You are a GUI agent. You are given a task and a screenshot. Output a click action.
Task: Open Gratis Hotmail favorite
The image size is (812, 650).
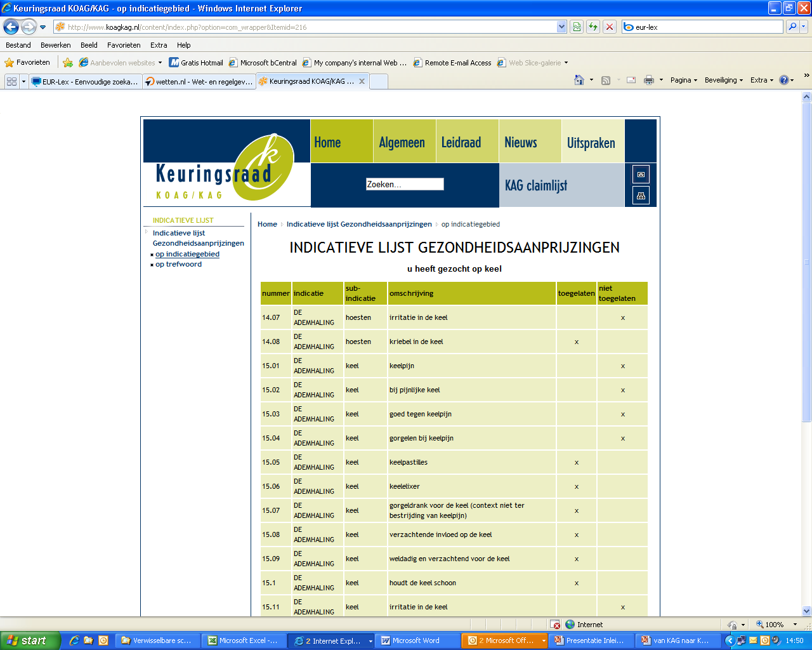tap(196, 63)
